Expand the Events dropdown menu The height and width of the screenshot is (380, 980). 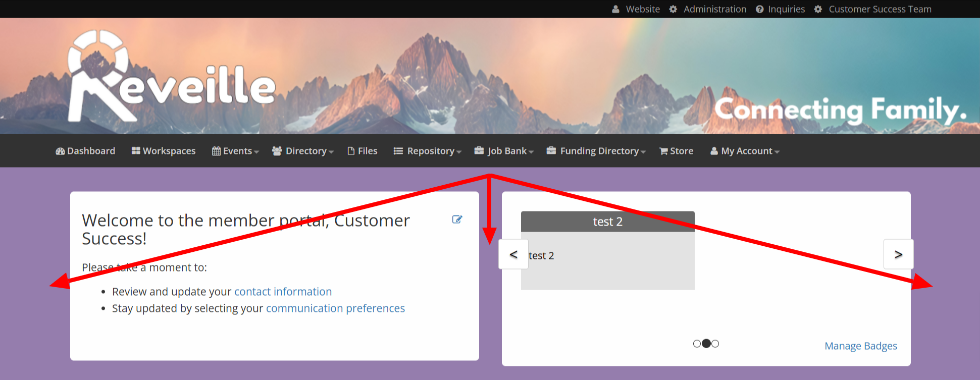[x=236, y=151]
